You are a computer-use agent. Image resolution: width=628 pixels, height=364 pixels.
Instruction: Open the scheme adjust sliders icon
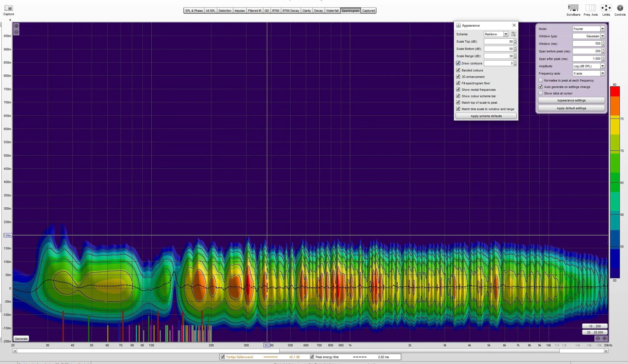(x=513, y=34)
